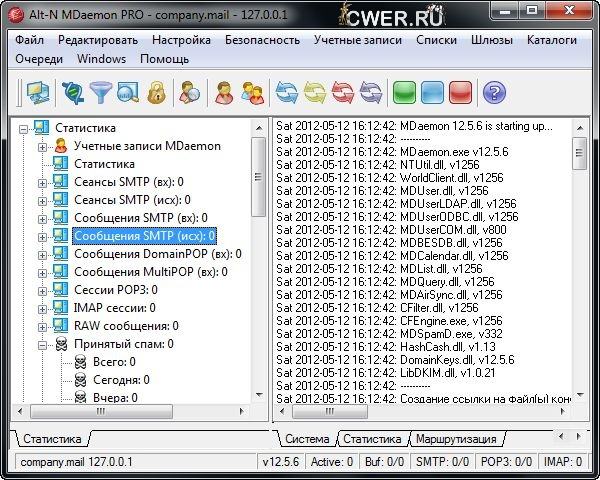Image resolution: width=600 pixels, height=480 pixels.
Task: Click the two-users group toolbar icon
Action: pos(252,94)
